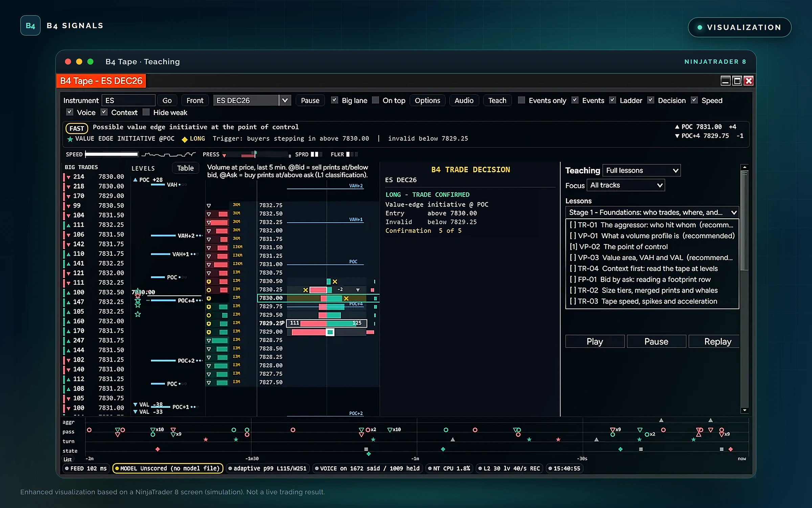Select lesson VP-02 The point of control
This screenshot has width=812, height=508.
click(652, 247)
